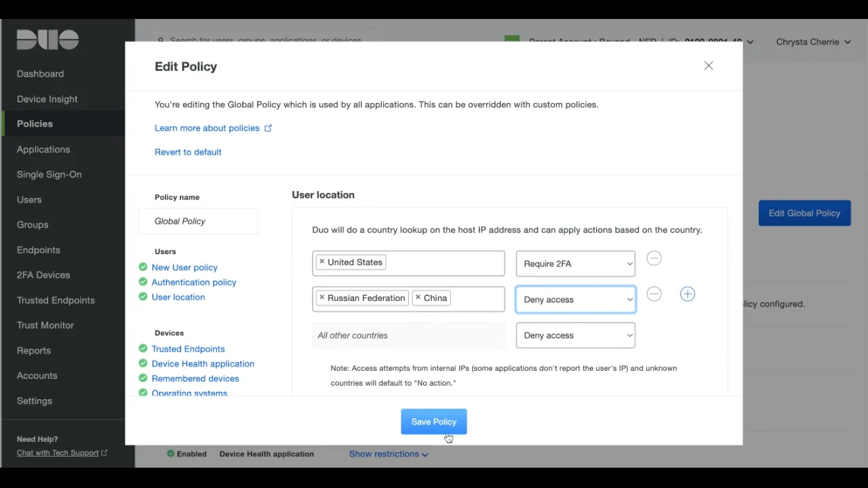Jump to Device Health application section
The width and height of the screenshot is (868, 488).
(x=203, y=364)
